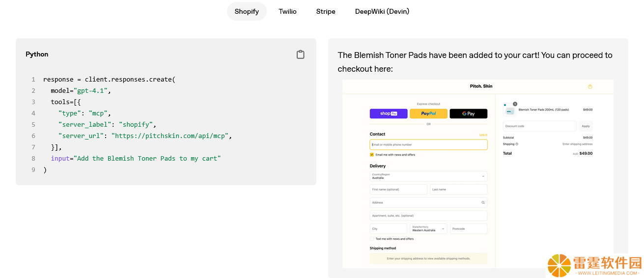Click the product name Blemish Toner Pads 200mL
644x278 pixels.
[544, 110]
